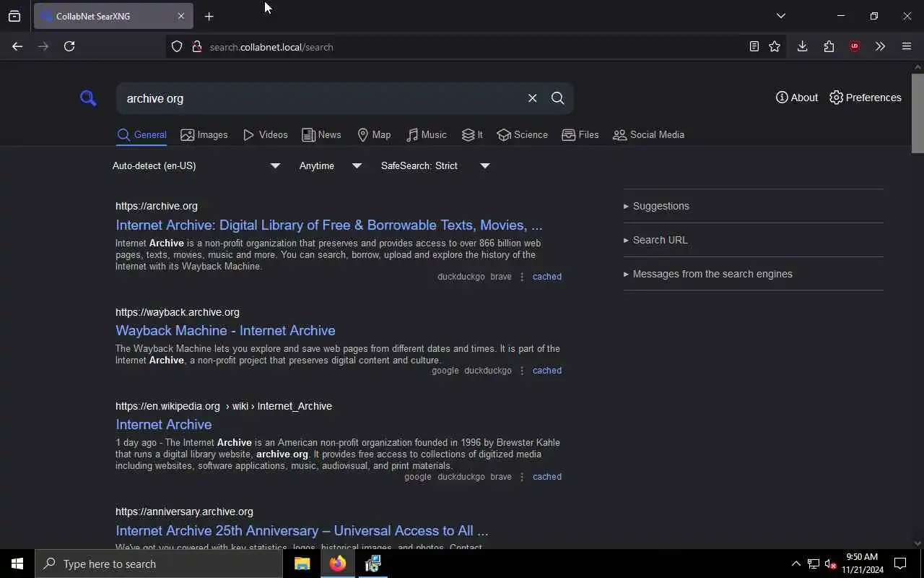The image size is (924, 578).
Task: Click the Windows taskbar search box
Action: [x=159, y=564]
